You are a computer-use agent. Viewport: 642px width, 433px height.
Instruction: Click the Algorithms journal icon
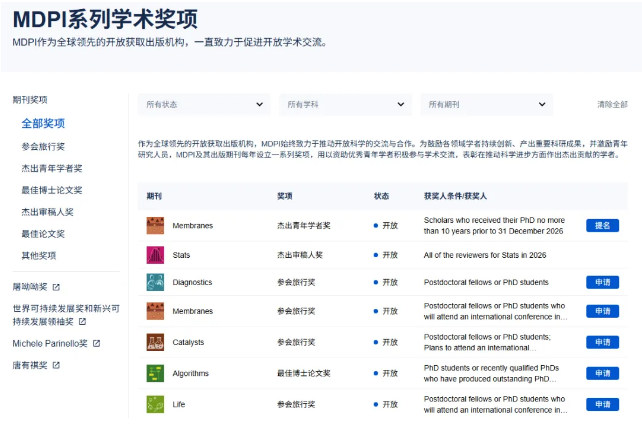[155, 373]
